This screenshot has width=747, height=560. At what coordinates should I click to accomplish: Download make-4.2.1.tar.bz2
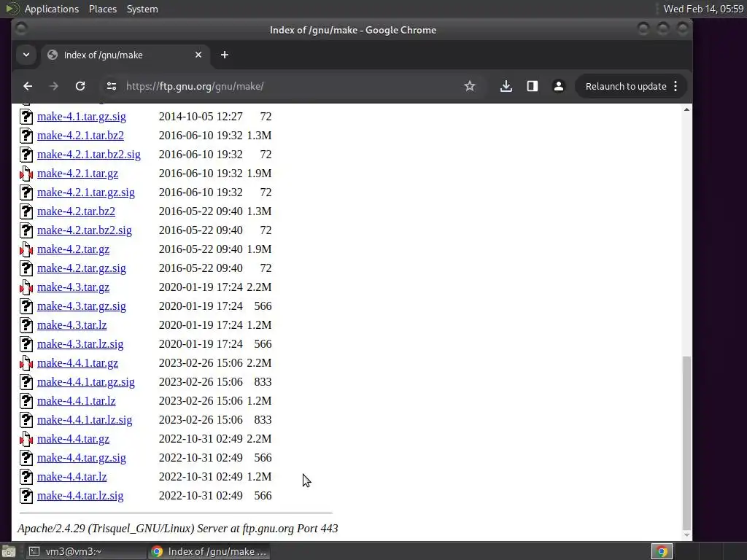80,136
